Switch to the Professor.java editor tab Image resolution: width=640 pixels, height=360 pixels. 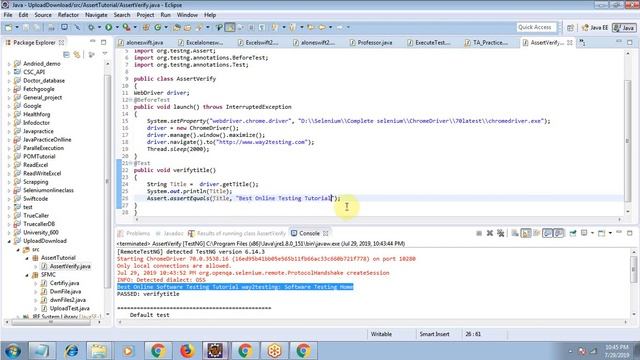(x=371, y=42)
